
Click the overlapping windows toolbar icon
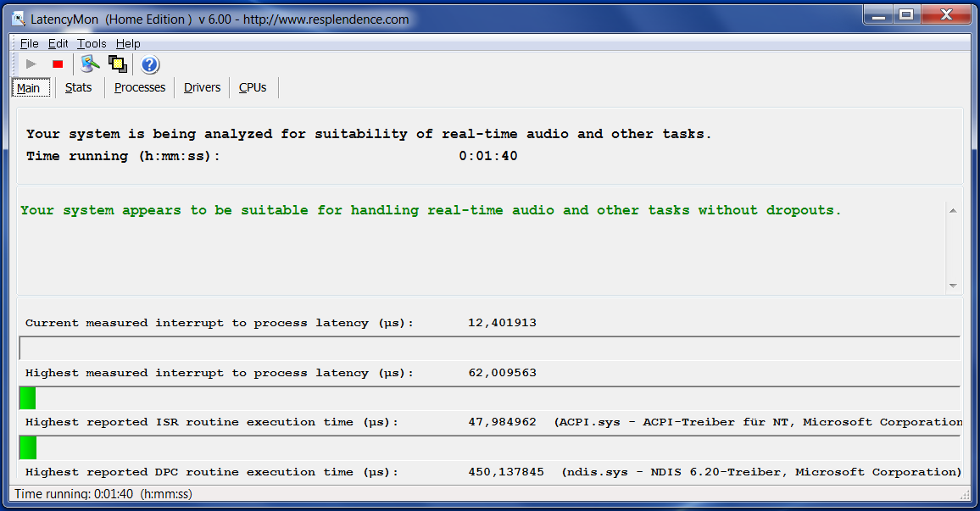pos(118,64)
